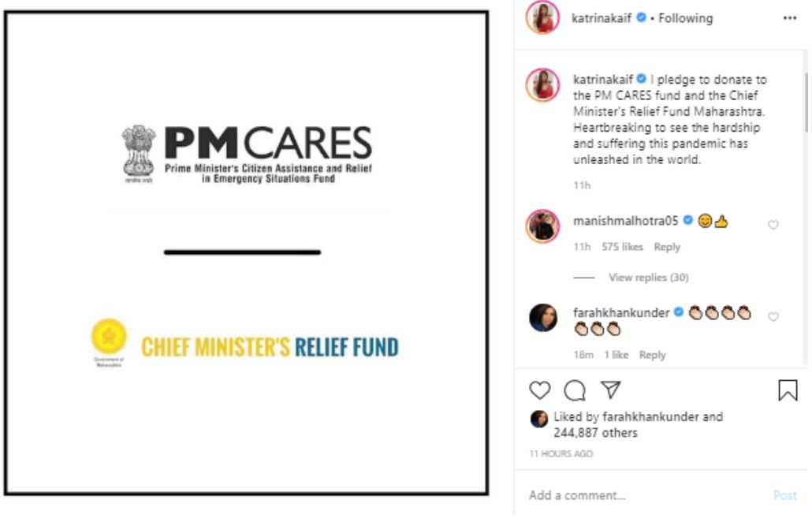The image size is (812, 522).
Task: View the 575 likes on comment
Action: (622, 247)
